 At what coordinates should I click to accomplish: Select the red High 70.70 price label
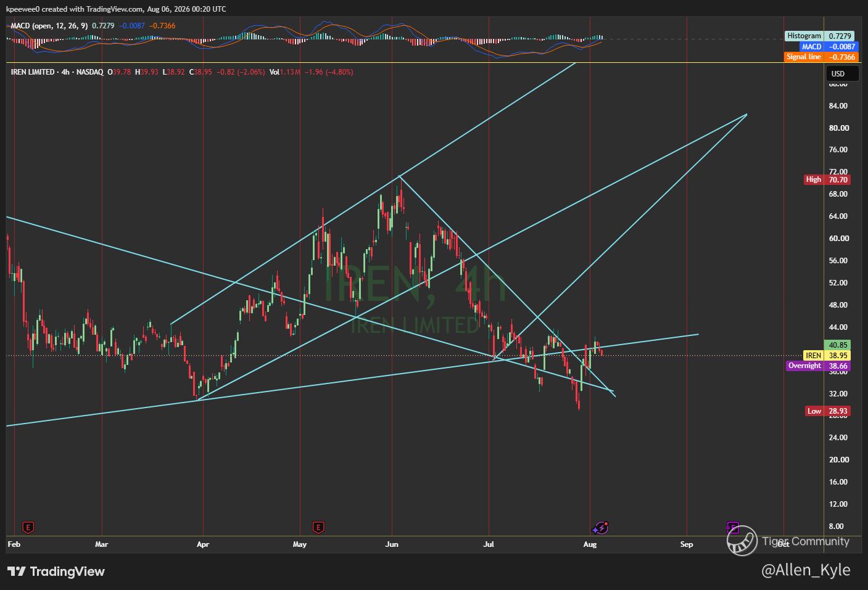coord(827,179)
